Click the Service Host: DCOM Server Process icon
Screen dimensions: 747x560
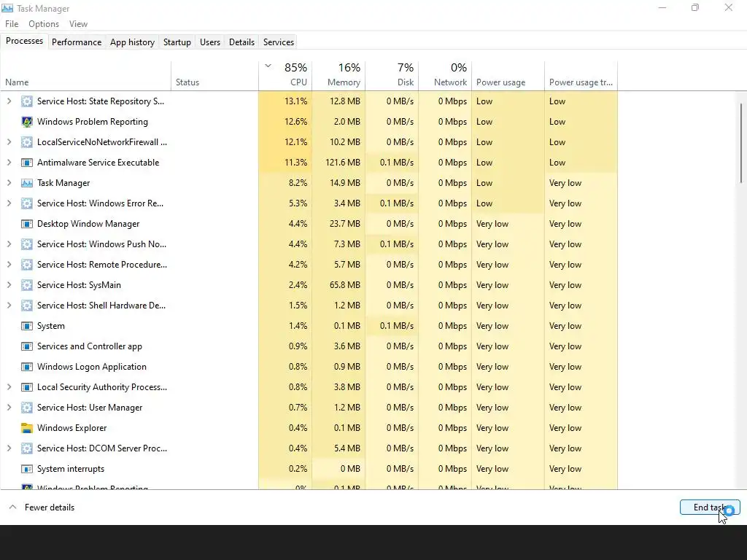(27, 448)
